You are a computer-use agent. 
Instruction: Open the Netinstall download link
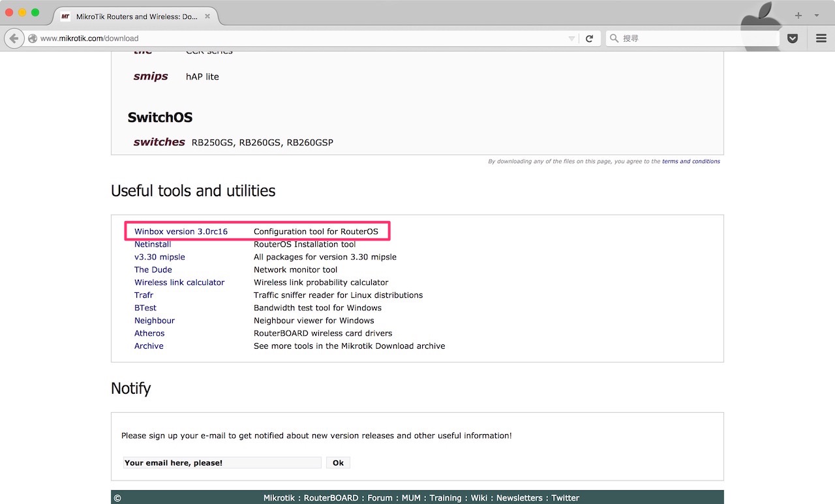pyautogui.click(x=153, y=245)
